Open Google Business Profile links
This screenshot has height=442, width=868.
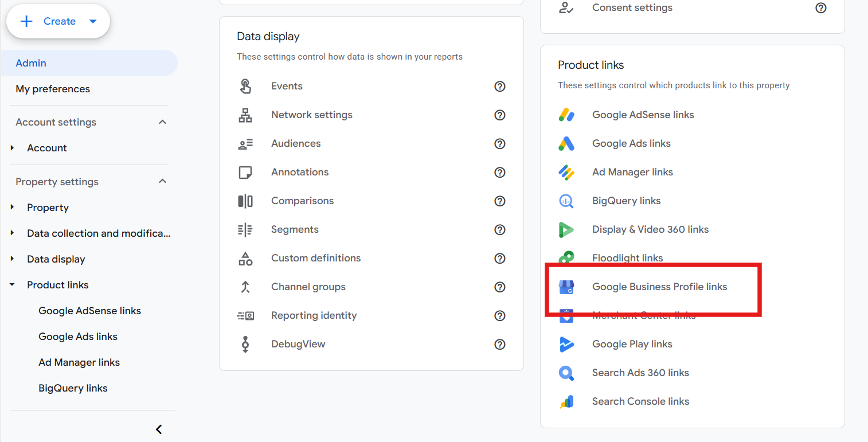[x=659, y=287]
